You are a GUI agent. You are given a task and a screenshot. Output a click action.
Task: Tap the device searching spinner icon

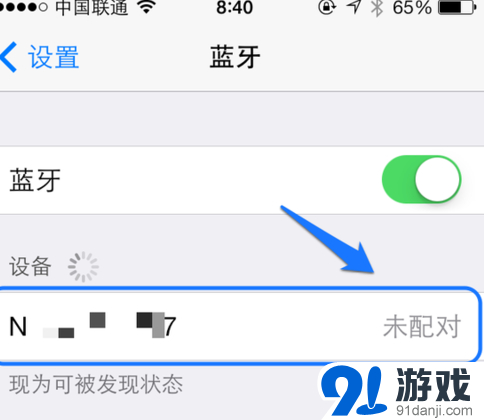(83, 267)
